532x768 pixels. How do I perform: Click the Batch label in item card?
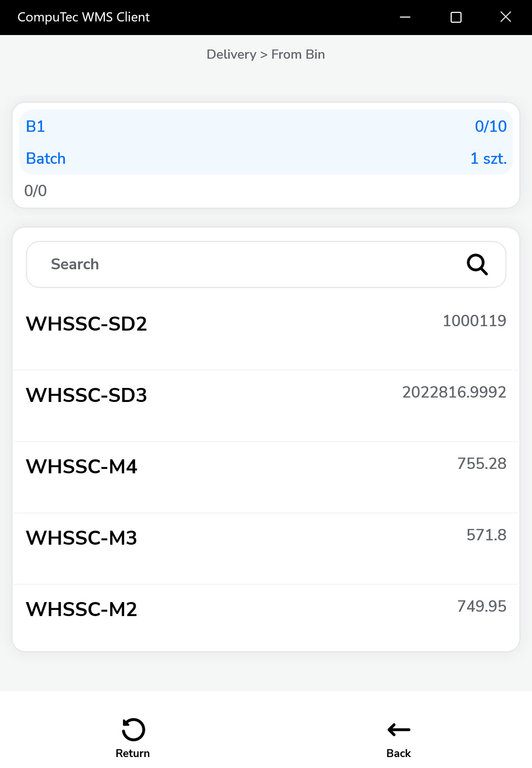[46, 159]
